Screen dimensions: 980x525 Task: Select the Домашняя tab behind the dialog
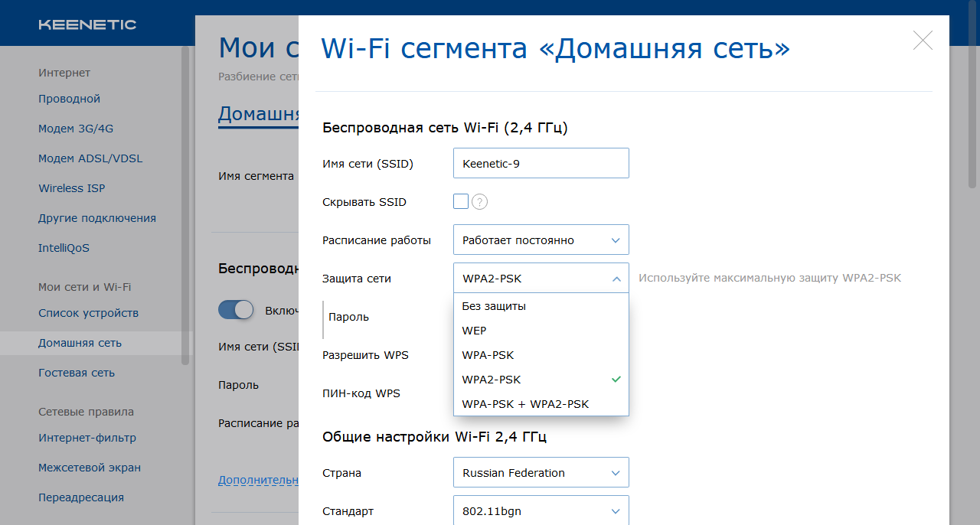[258, 115]
